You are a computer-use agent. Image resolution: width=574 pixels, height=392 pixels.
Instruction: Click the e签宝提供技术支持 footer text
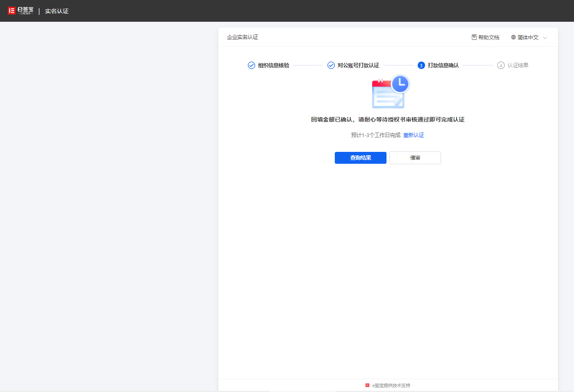(391, 385)
